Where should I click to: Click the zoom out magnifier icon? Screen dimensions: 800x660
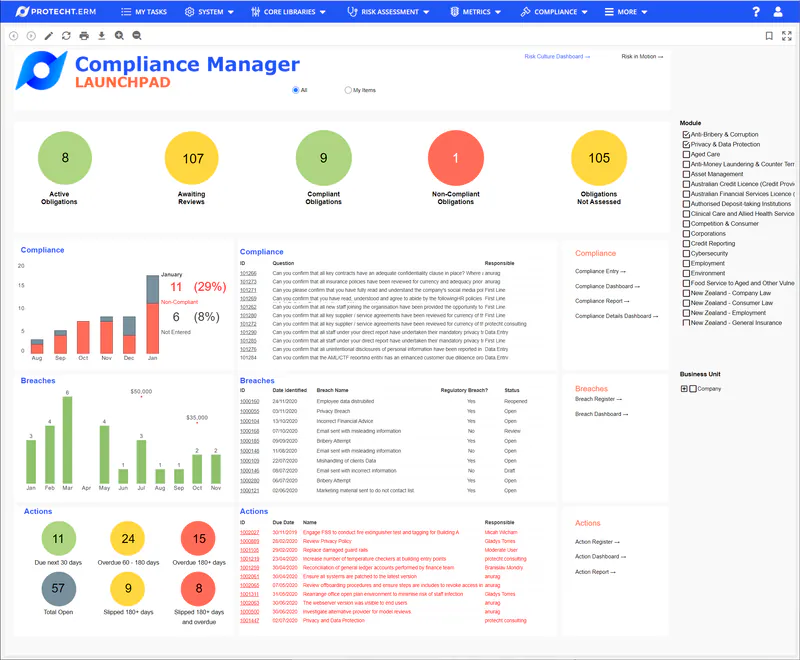click(137, 35)
